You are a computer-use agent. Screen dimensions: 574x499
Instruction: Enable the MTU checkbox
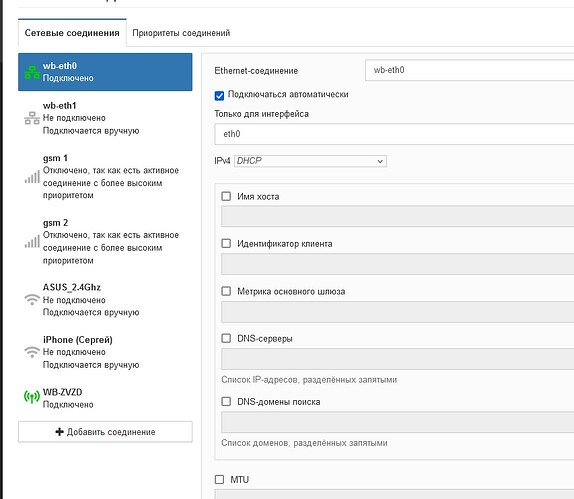[x=219, y=479]
